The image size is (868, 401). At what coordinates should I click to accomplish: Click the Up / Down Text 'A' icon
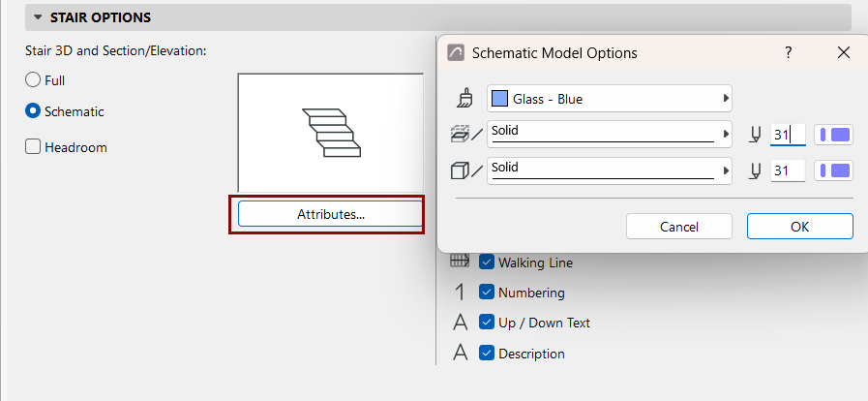[460, 323]
